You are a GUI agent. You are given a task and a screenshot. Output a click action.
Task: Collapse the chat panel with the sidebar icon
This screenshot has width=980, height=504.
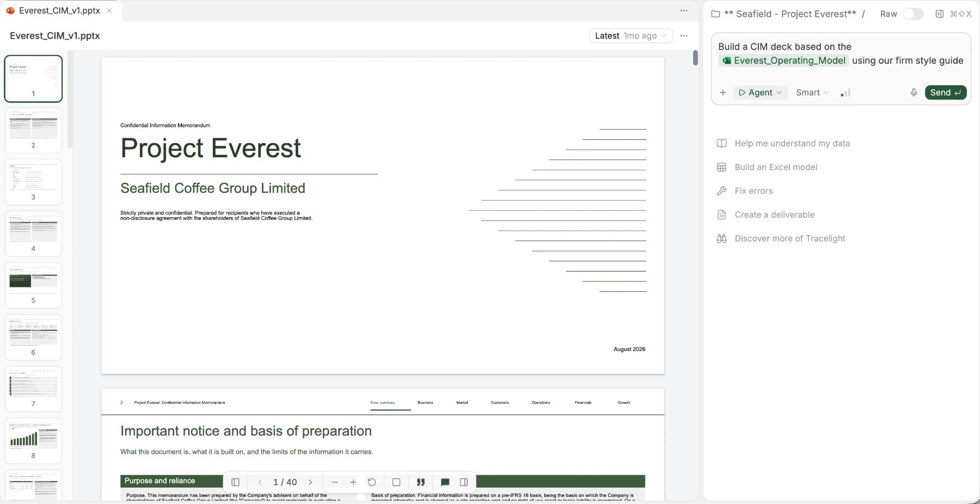point(939,14)
